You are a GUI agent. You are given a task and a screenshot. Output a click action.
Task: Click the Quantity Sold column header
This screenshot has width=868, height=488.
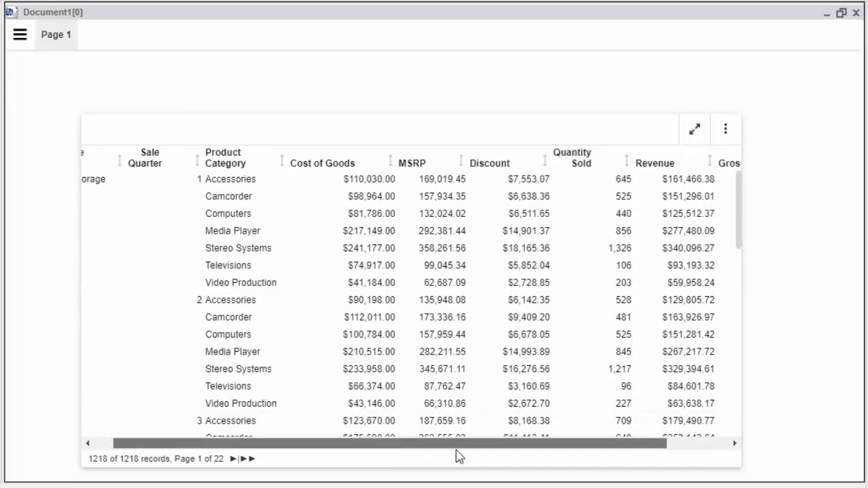pos(572,158)
